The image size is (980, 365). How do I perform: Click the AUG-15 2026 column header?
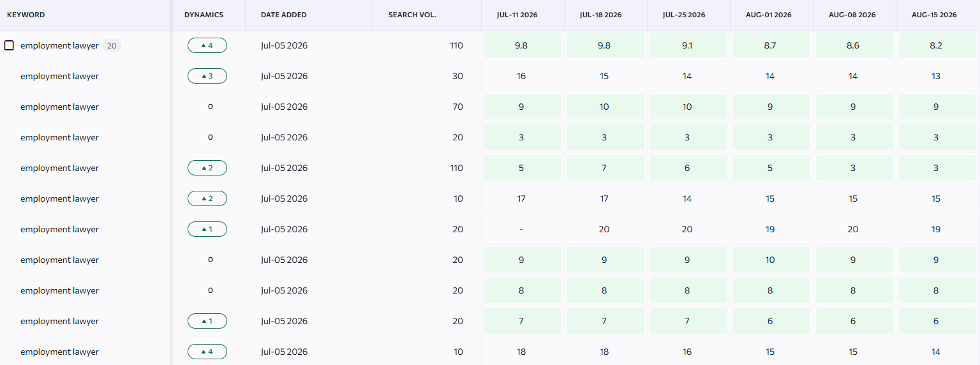934,15
